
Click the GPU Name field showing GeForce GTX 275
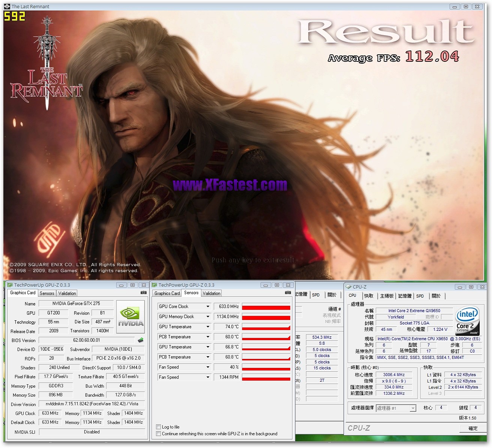point(76,303)
